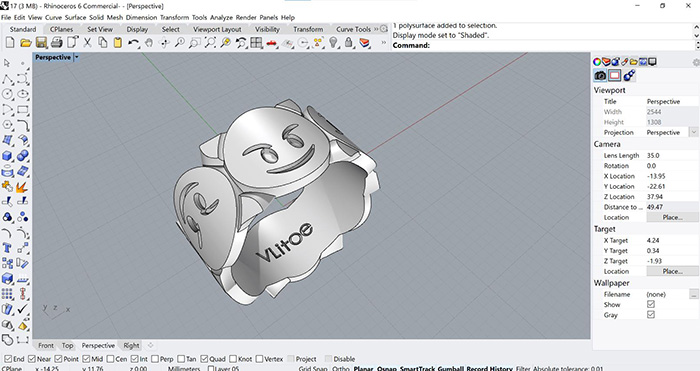Viewport: 700px width, 371px height.
Task: Uncheck Wallpaper Gray checkbox
Action: (x=651, y=315)
